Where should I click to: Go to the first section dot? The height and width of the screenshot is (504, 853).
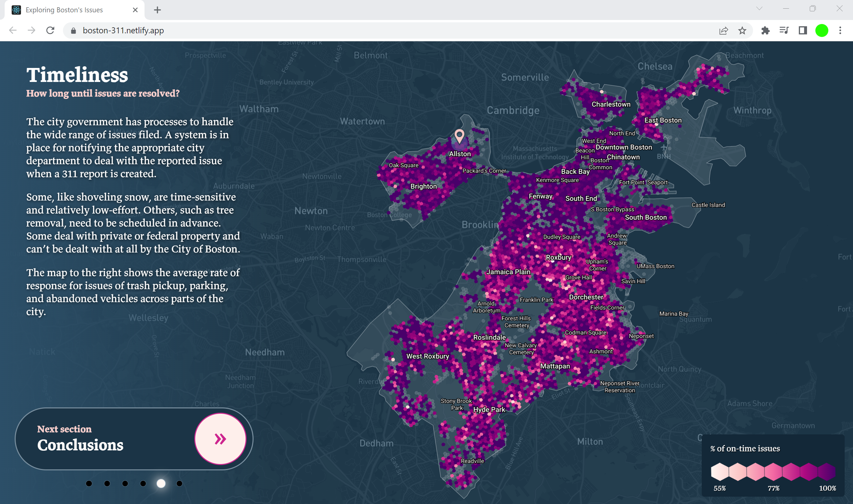89,483
